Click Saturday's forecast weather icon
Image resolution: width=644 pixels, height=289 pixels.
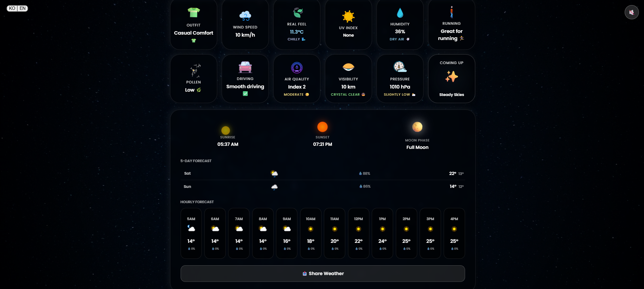pos(274,174)
